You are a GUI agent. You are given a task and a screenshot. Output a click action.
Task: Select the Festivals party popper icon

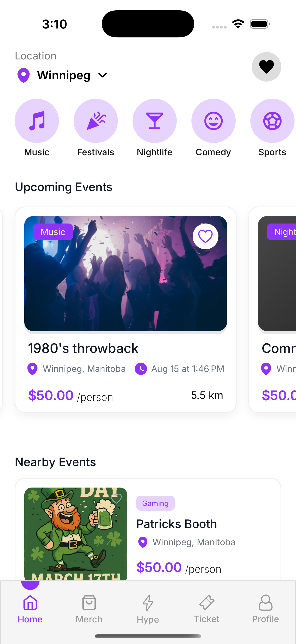[x=96, y=121]
